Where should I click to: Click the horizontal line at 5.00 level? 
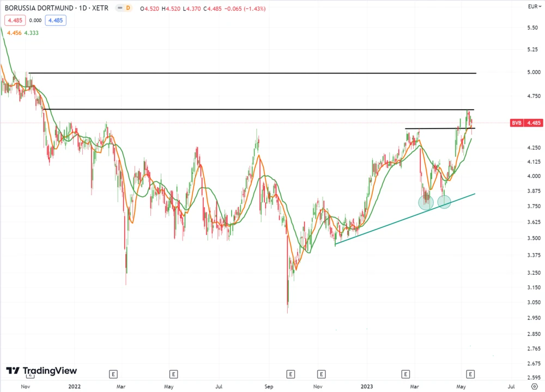251,73
